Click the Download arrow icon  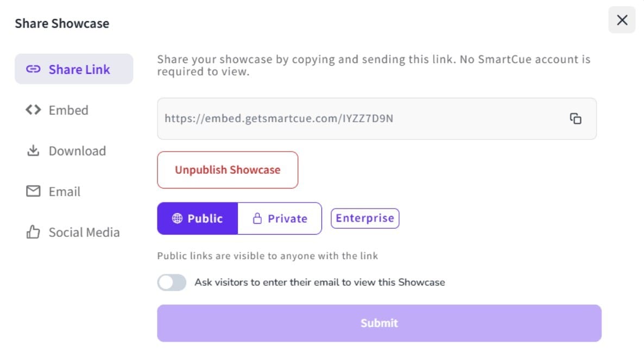[33, 150]
